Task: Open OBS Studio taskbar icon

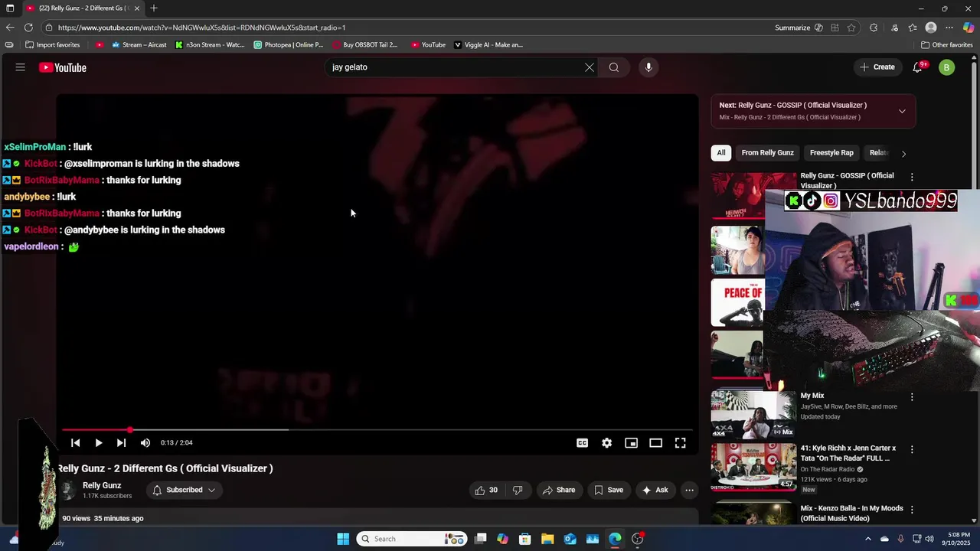Action: pos(637,539)
